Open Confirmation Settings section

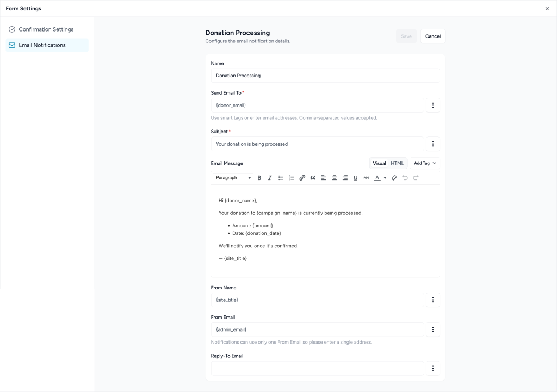(47, 29)
